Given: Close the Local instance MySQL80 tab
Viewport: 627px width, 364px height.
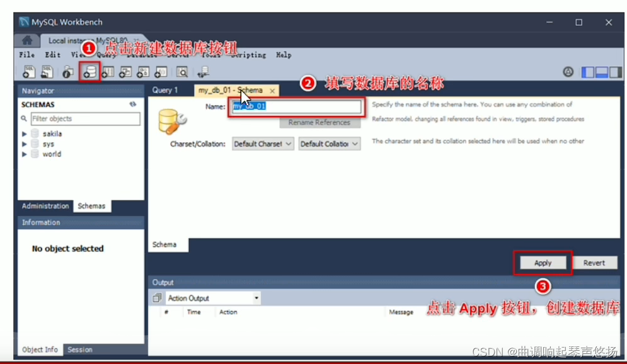Looking at the screenshot, I should 136,40.
